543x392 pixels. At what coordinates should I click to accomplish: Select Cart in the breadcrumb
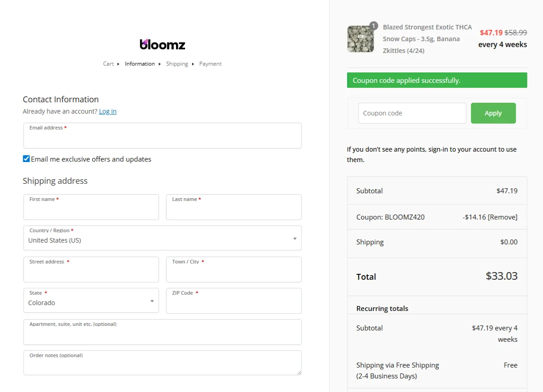tap(108, 64)
